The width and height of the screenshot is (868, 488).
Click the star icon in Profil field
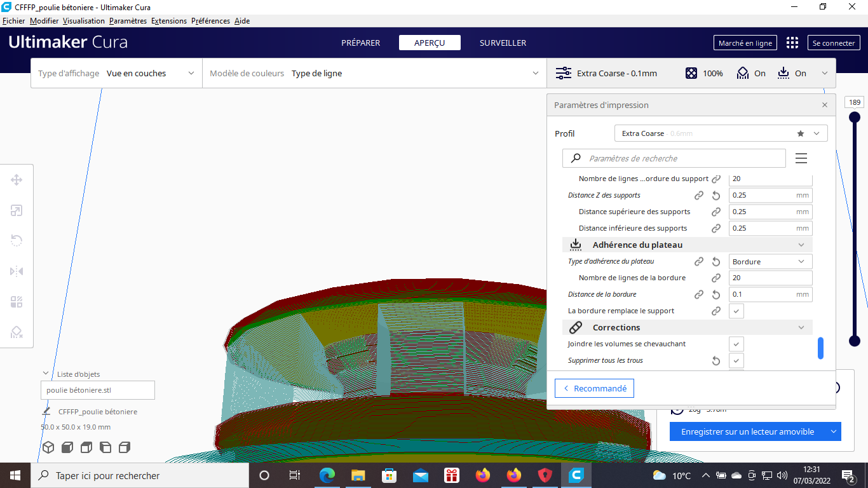801,133
